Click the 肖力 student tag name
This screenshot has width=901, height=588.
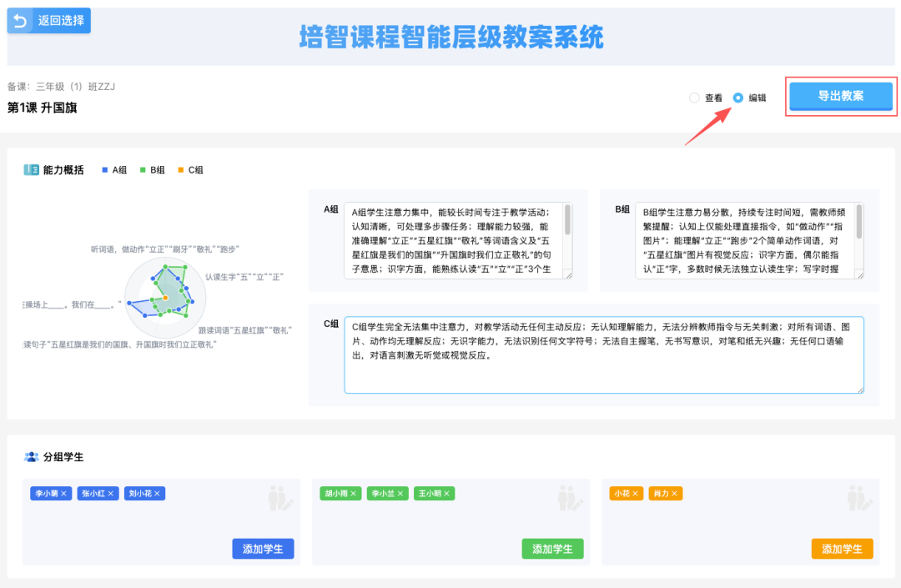tap(662, 493)
